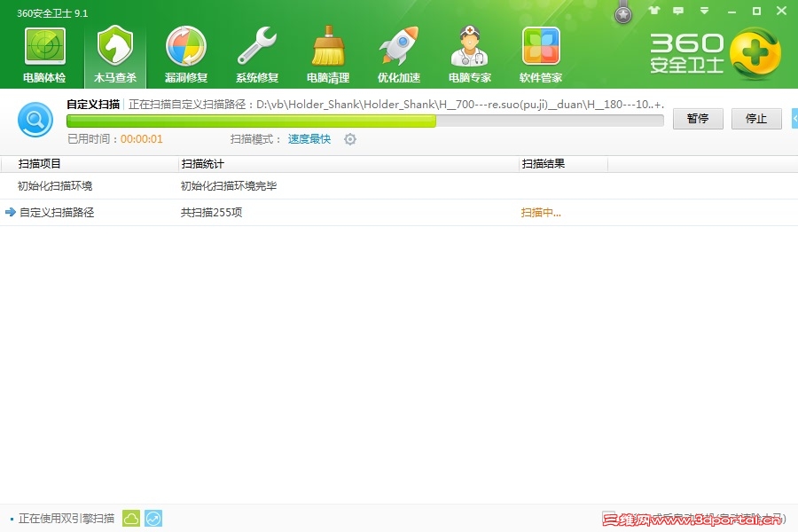Screen dimensions: 798x532
Task: Click the medal badge icon in title bar
Action: coord(623,13)
